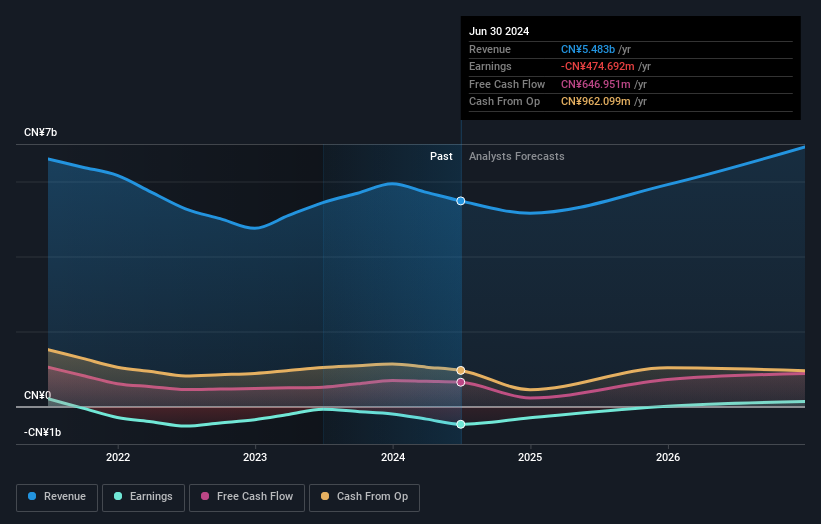The image size is (821, 524).
Task: Click the Free Cash Flow row label in tooltip
Action: [x=507, y=84]
